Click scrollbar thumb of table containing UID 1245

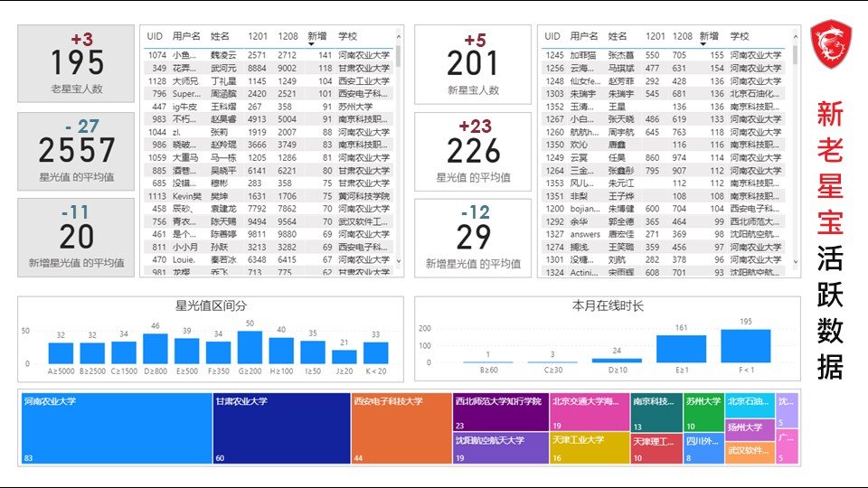[x=796, y=56]
